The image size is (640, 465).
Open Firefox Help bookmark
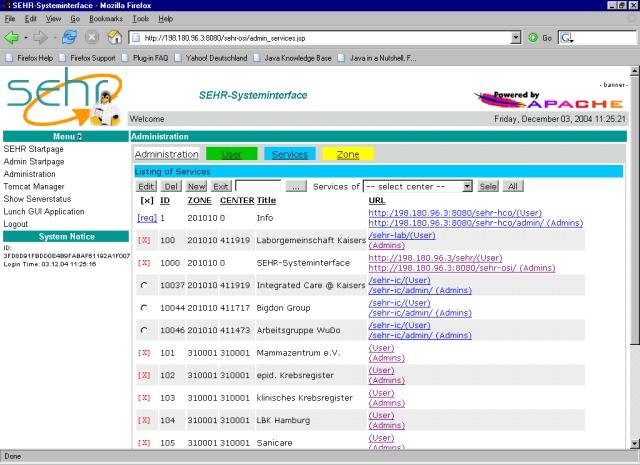[30, 58]
